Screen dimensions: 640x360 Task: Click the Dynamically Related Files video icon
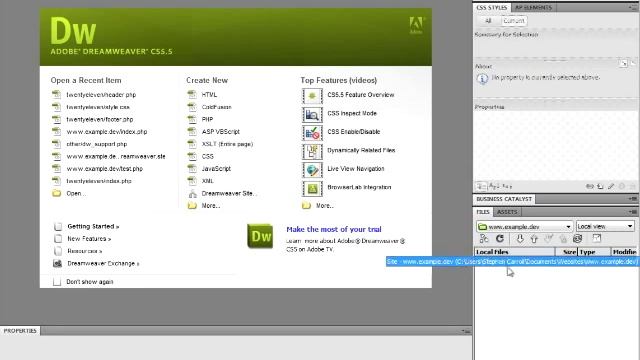click(x=312, y=151)
